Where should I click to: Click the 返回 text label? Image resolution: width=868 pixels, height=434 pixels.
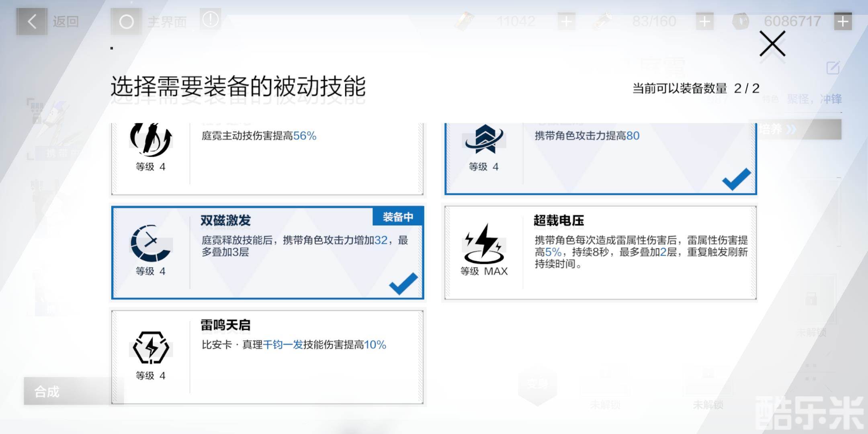point(66,22)
